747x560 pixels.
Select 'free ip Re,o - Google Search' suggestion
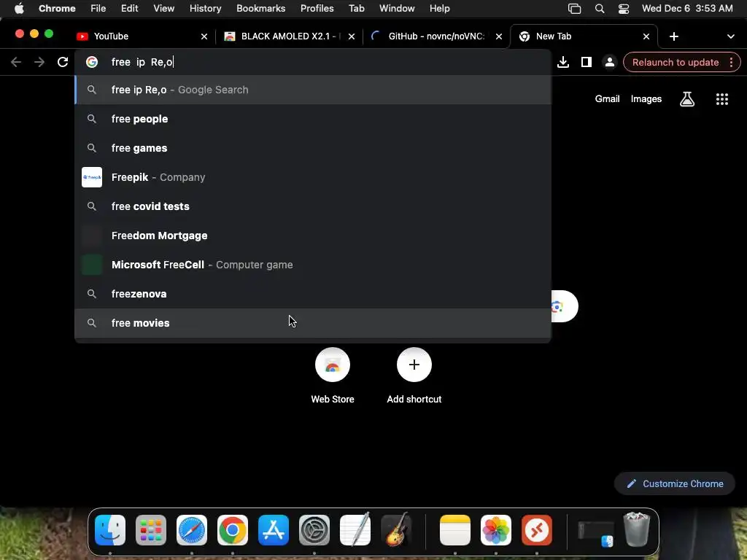[313, 90]
